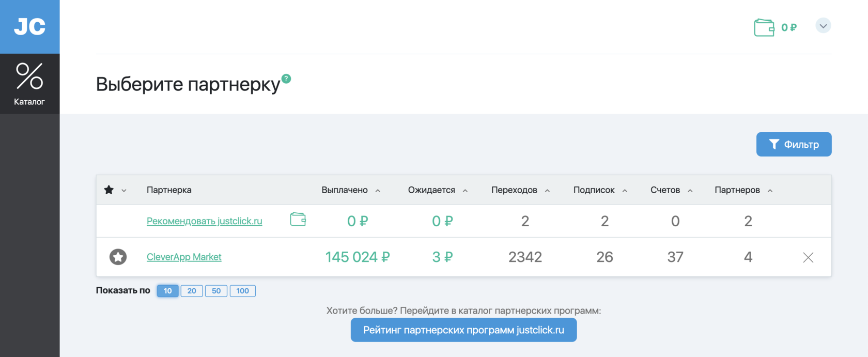The width and height of the screenshot is (868, 357).
Task: Show 20 rows per page
Action: 192,291
